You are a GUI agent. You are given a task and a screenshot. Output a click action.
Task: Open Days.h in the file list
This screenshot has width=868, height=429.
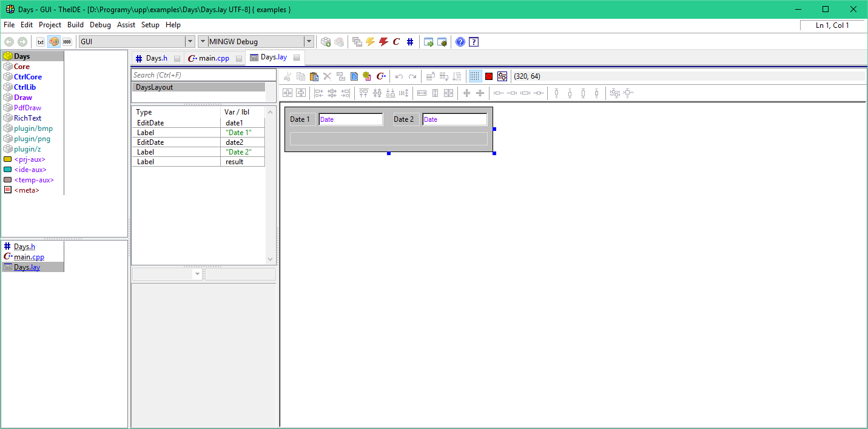click(24, 247)
